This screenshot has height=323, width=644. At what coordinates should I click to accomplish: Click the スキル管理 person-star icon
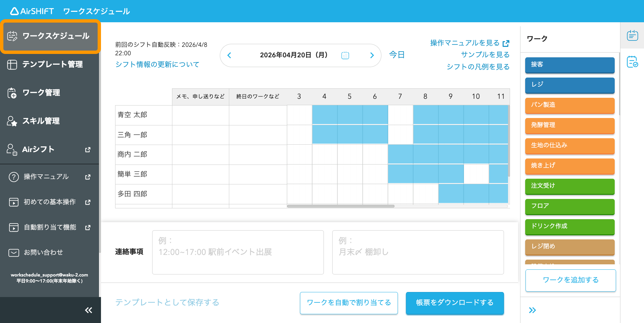tap(12, 121)
